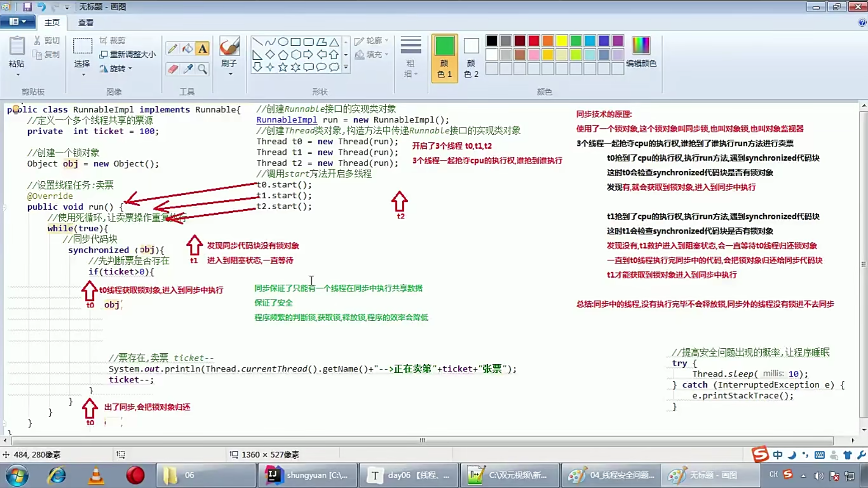Click the Paint help icon
Viewport: 868px width, 488px height.
click(x=862, y=22)
